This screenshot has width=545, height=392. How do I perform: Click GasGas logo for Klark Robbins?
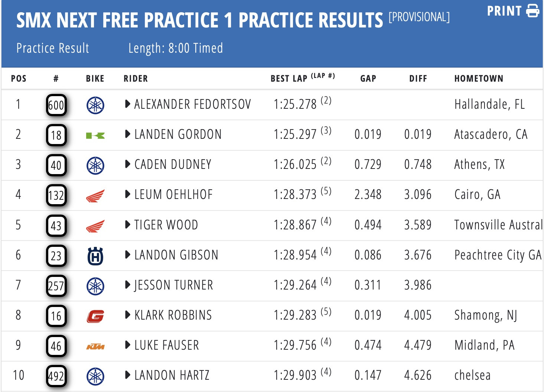tap(95, 316)
